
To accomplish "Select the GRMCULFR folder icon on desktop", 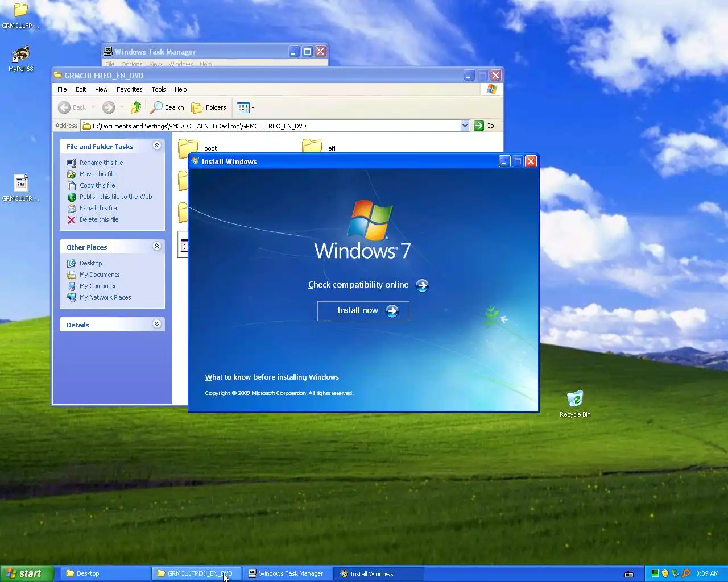I will coord(20,16).
